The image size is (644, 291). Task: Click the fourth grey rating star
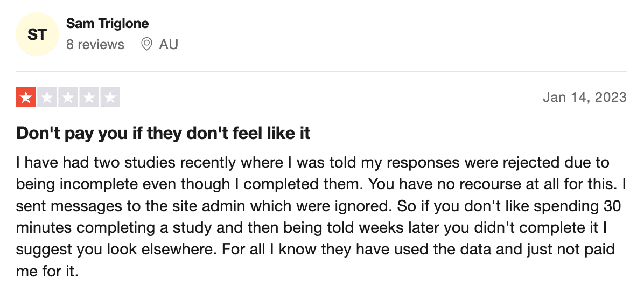click(x=89, y=98)
